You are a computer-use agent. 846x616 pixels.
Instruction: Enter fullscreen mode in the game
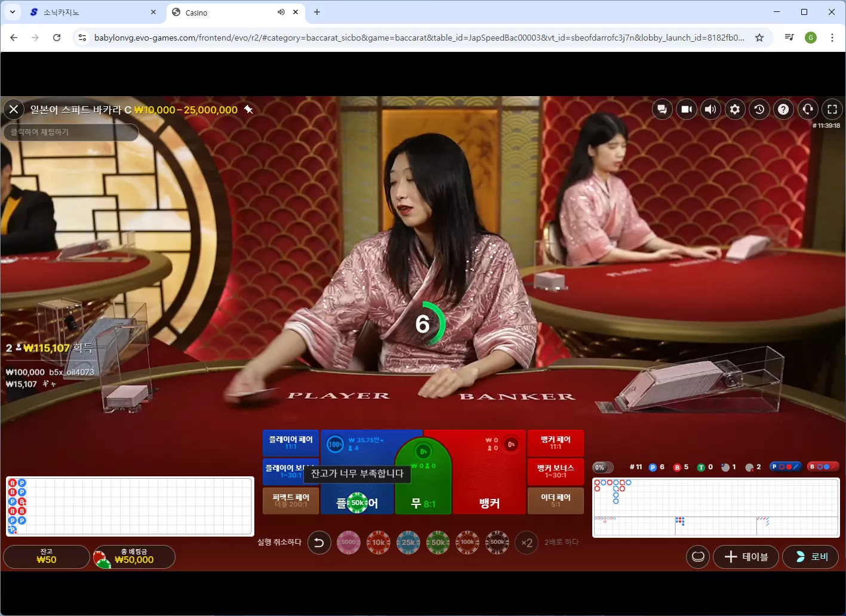point(832,109)
